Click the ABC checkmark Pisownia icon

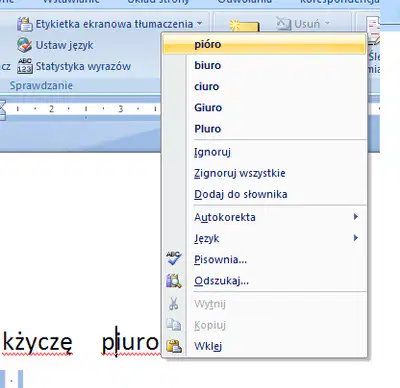174,258
